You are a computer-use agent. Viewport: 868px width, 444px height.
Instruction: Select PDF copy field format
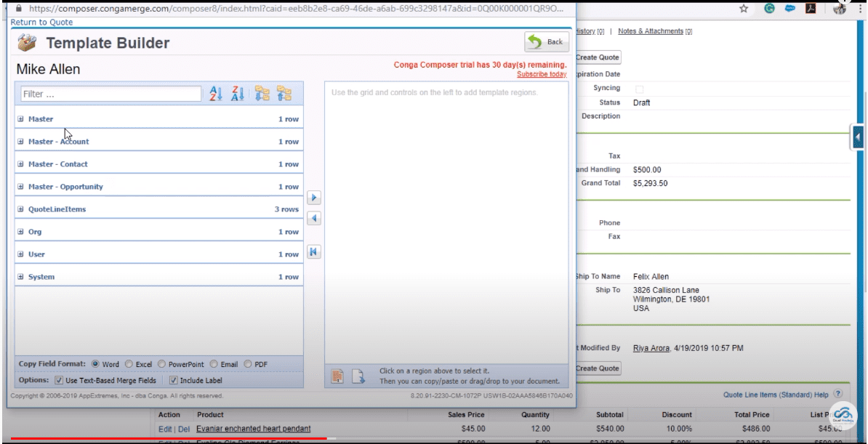point(247,364)
